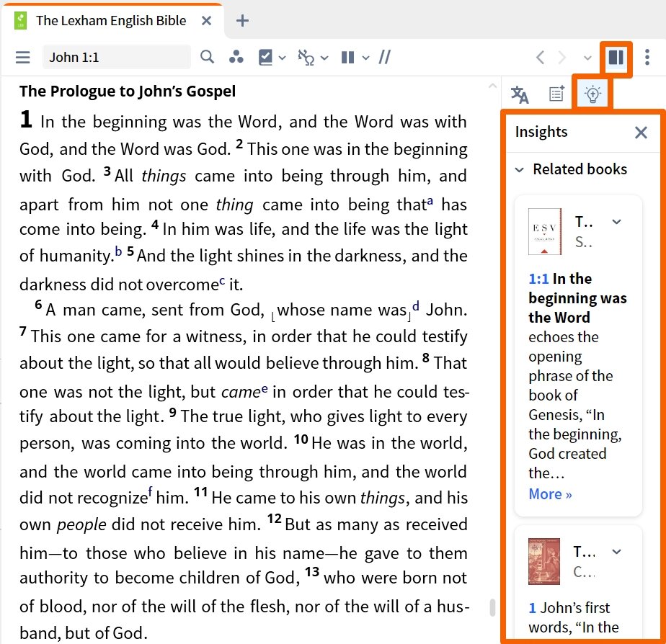Open the kebab more-options menu
The height and width of the screenshot is (644, 666).
point(647,57)
